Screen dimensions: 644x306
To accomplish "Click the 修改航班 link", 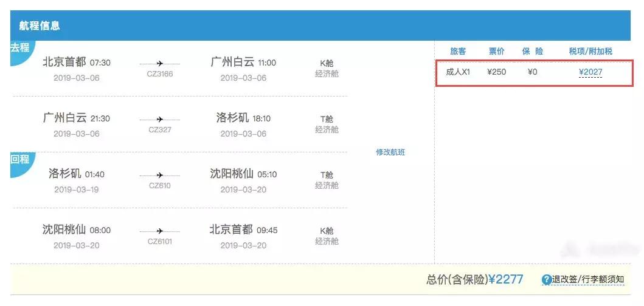I will tap(390, 152).
